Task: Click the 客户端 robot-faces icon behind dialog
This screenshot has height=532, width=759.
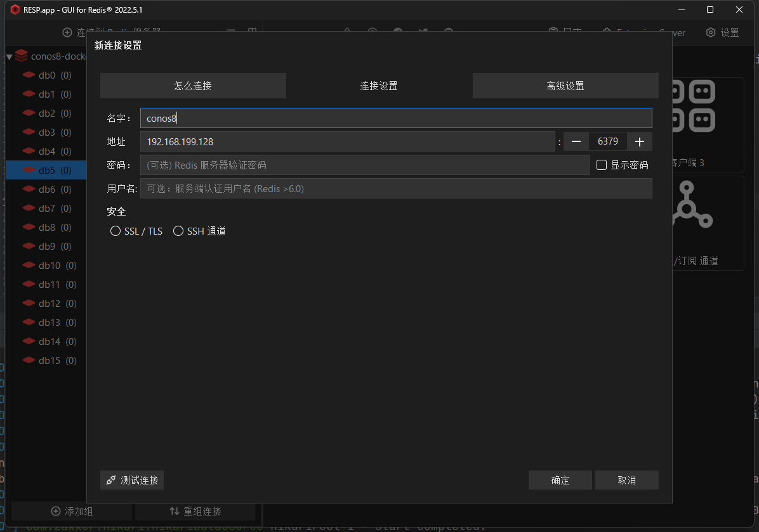Action: pos(694,106)
